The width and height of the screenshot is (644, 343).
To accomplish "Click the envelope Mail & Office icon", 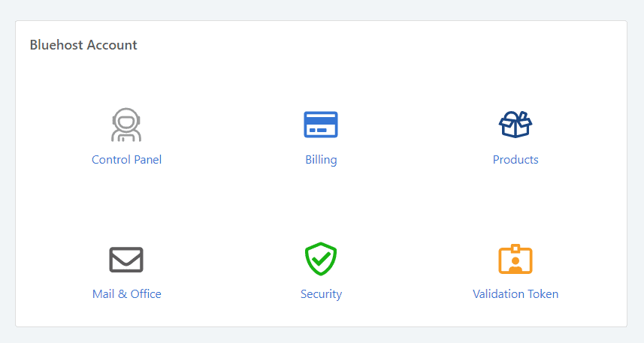I will [126, 260].
